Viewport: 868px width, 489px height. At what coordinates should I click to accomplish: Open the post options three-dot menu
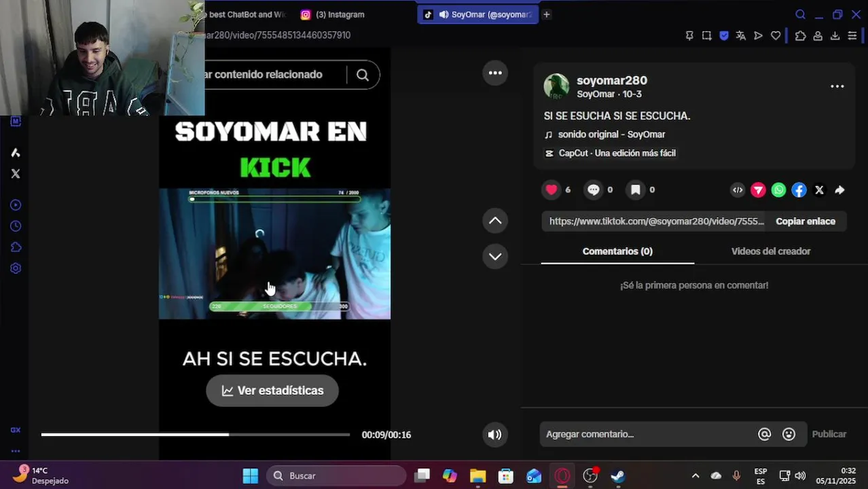point(837,86)
